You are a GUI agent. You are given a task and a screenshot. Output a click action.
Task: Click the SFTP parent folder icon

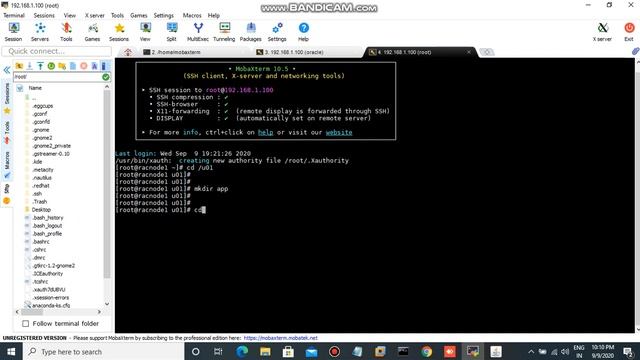[x=19, y=66]
